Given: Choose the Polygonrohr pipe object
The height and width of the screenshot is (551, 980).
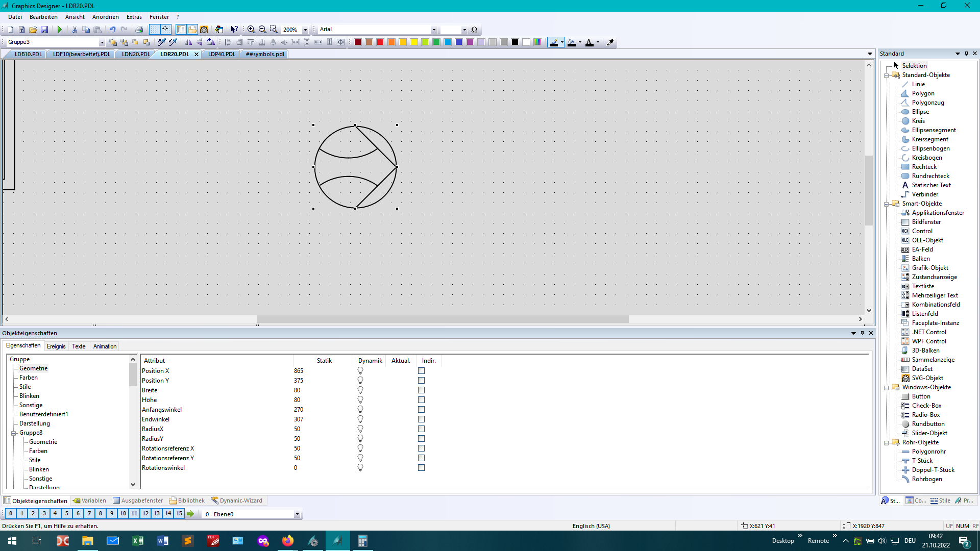Looking at the screenshot, I should (x=928, y=452).
